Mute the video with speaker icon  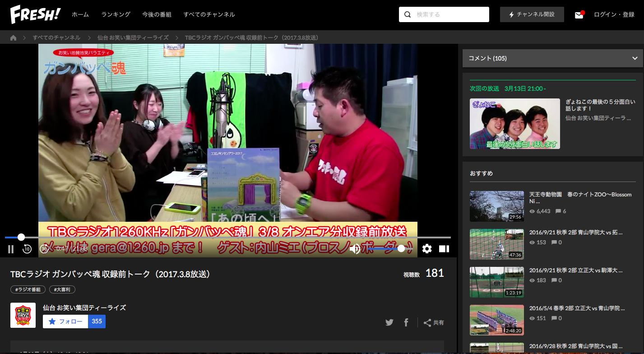coord(355,249)
